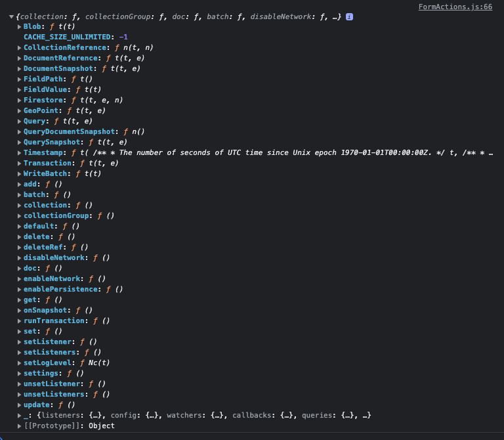Screen dimensions: 504x440
Task: Expand the DocumentSnapshot entry
Action: pos(19,69)
